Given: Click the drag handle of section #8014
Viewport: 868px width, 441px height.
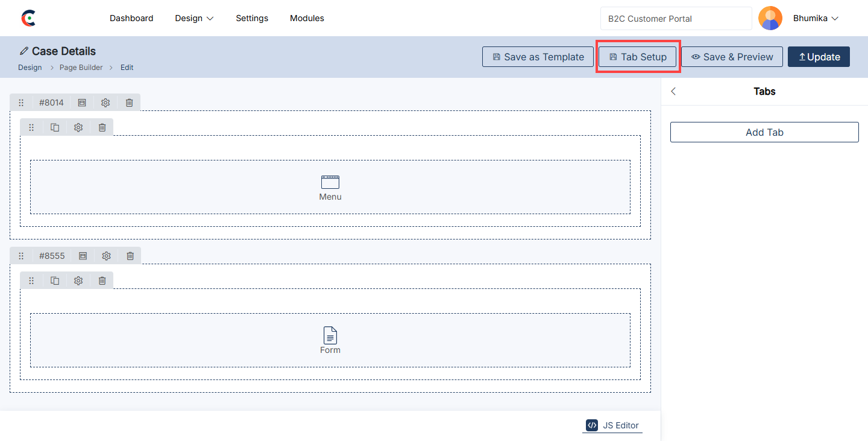Looking at the screenshot, I should [x=21, y=103].
